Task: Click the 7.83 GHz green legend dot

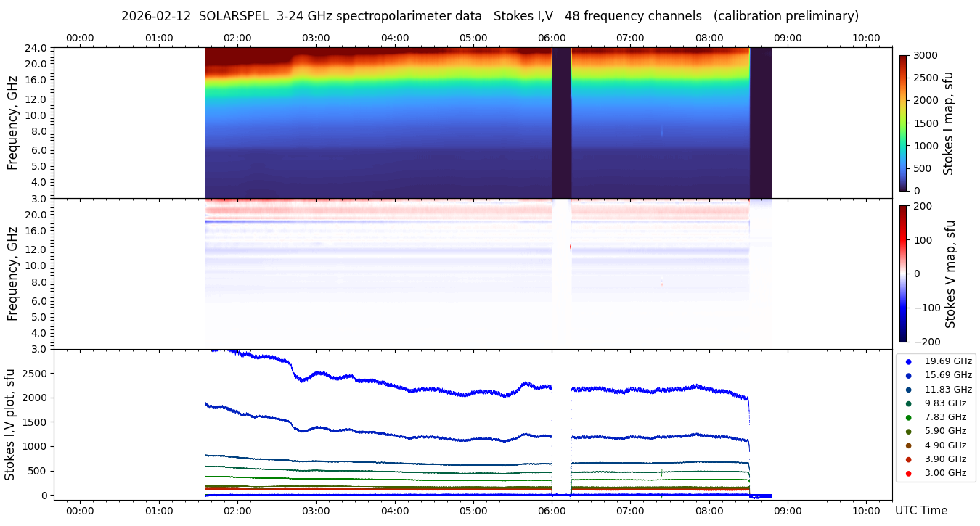Action: pos(908,417)
